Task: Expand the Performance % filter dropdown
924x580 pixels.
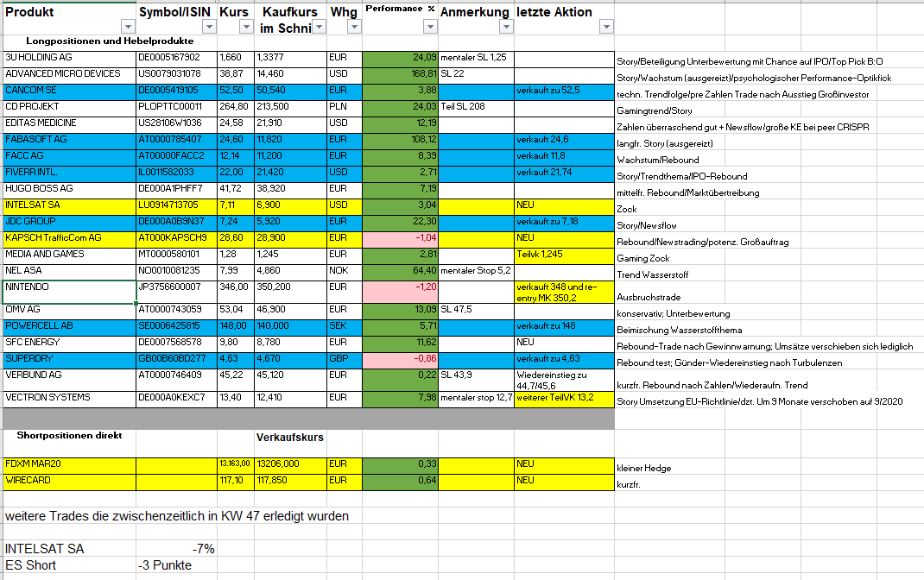Action: pyautogui.click(x=429, y=27)
